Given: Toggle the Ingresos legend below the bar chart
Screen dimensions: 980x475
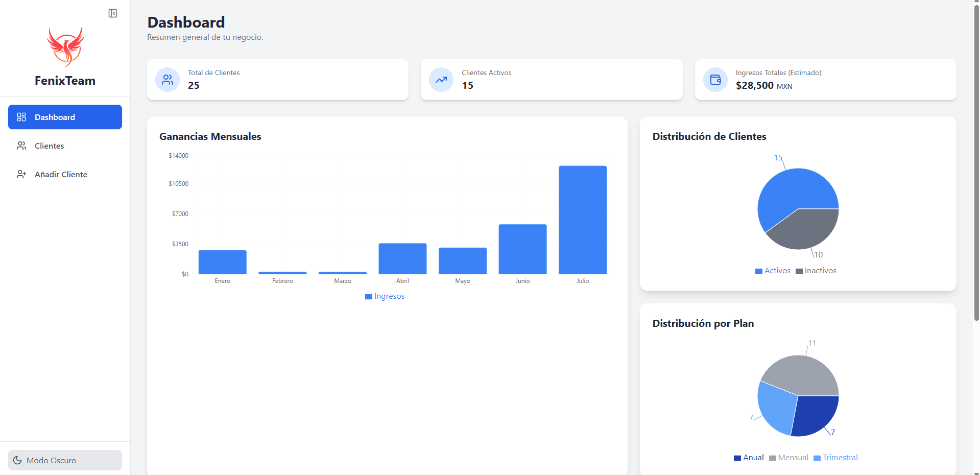Looking at the screenshot, I should [x=385, y=296].
